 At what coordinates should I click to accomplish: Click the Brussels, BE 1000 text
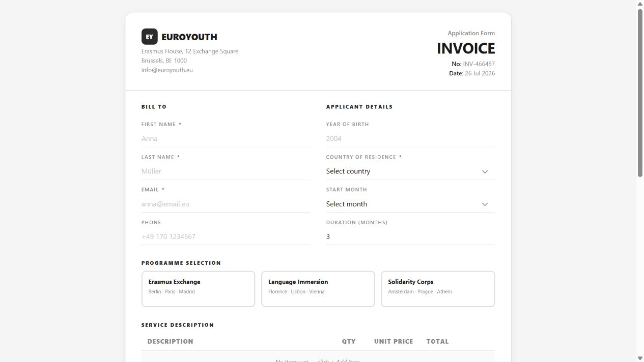click(164, 61)
